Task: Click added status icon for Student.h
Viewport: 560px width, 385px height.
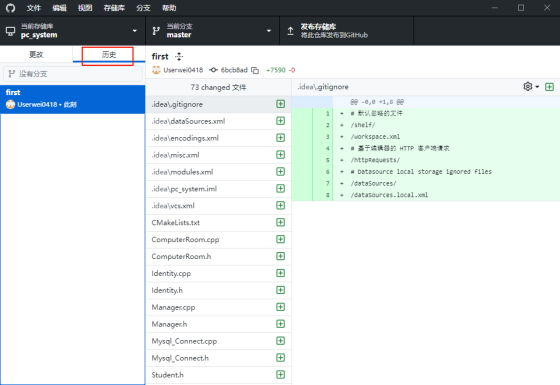Action: pyautogui.click(x=281, y=374)
